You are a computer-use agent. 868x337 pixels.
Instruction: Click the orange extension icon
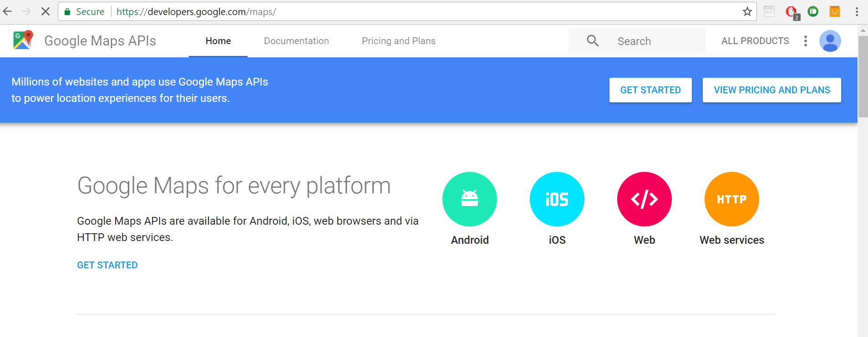pos(835,11)
